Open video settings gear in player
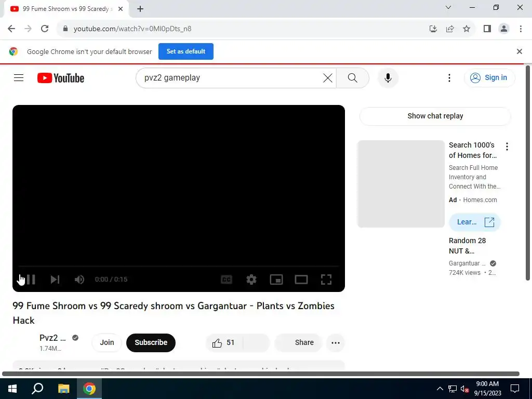Image resolution: width=532 pixels, height=399 pixels. 251,279
